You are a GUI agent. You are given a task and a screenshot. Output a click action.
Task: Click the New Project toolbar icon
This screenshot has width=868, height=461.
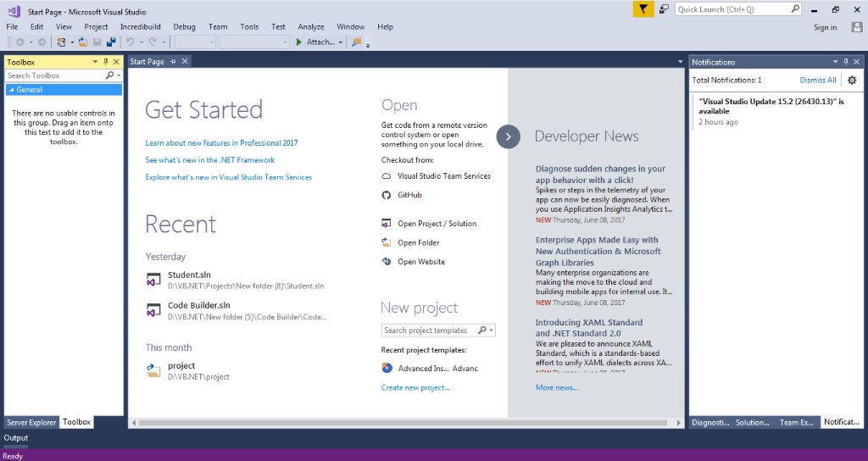click(61, 42)
